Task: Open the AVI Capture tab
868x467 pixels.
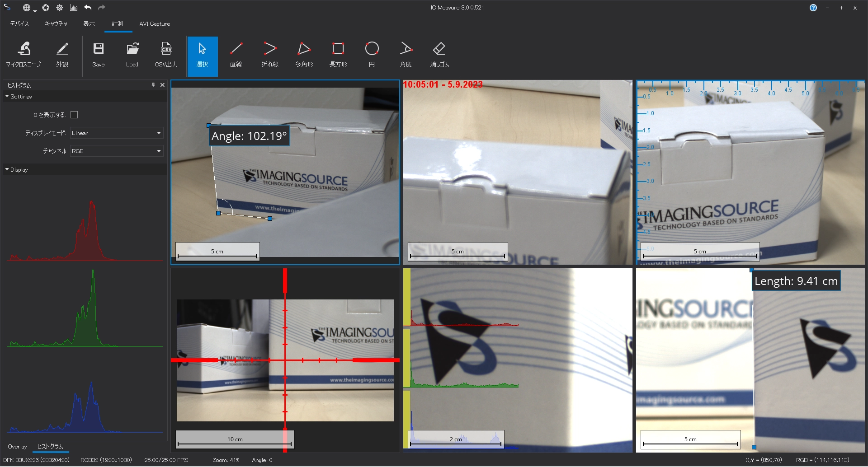Action: tap(155, 24)
